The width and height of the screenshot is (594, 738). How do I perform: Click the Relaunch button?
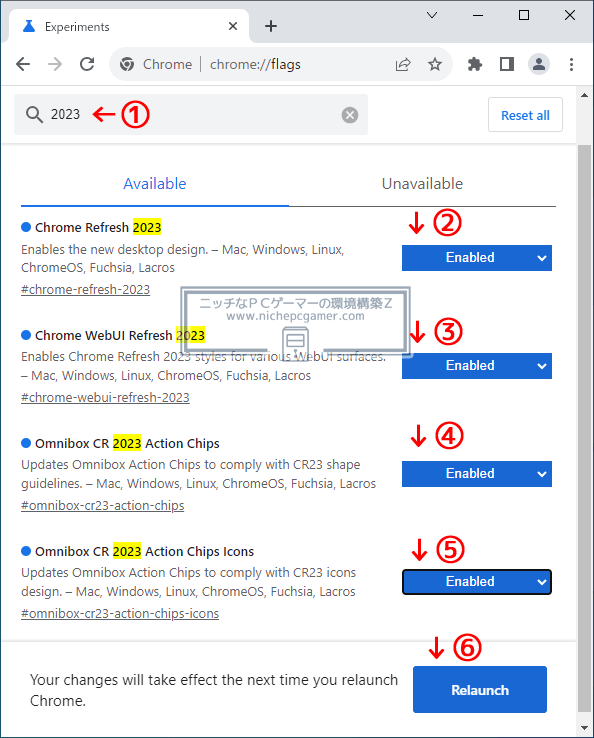click(x=480, y=690)
